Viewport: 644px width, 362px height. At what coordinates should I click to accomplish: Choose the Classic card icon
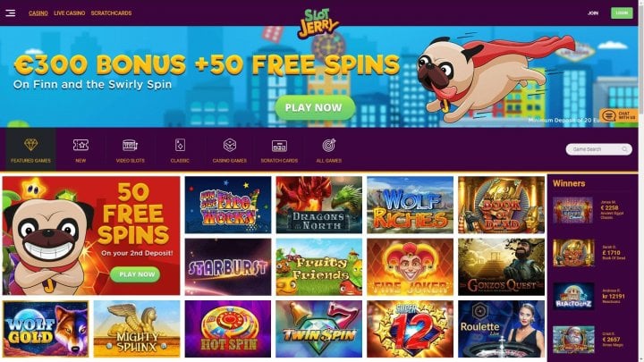click(x=180, y=145)
